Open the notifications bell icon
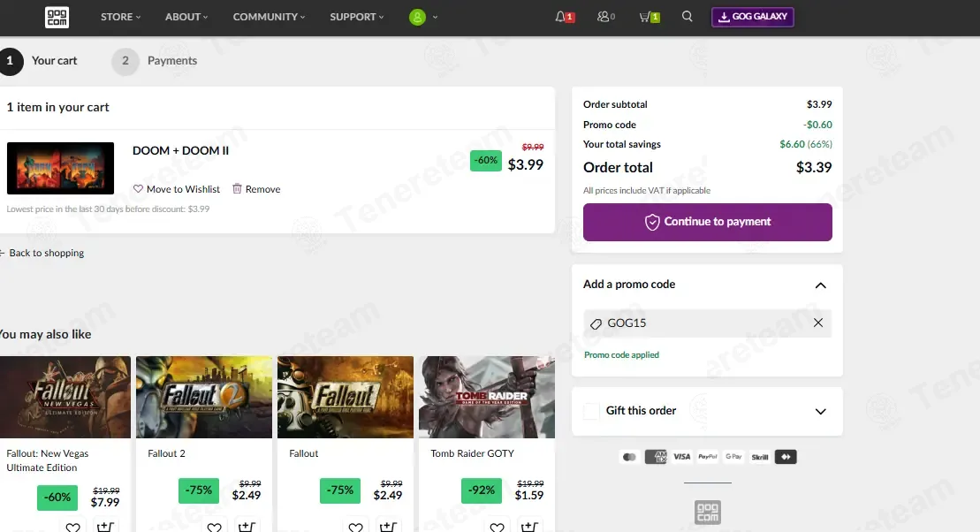 point(560,17)
